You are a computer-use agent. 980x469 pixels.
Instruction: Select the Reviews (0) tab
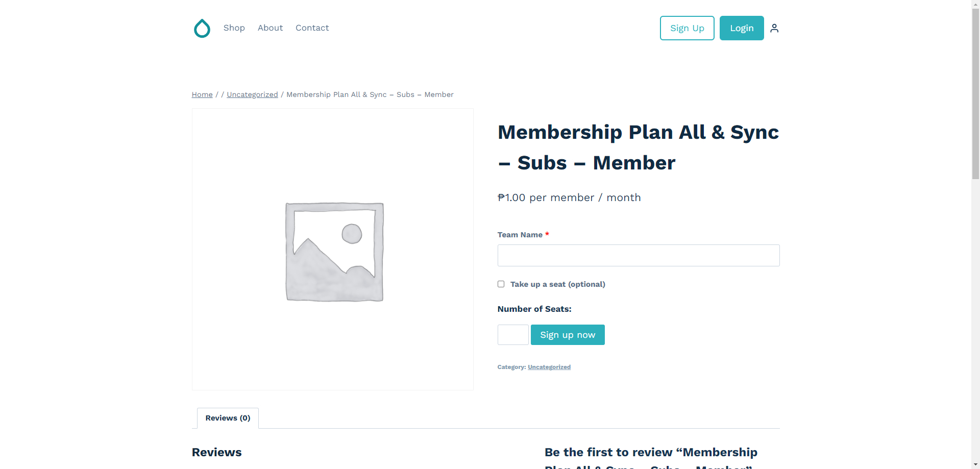click(x=228, y=418)
